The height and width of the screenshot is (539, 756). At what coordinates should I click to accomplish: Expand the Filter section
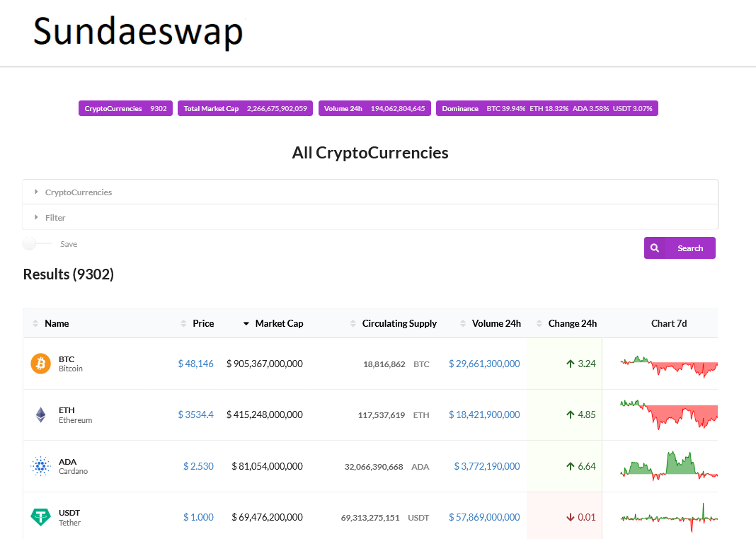[x=55, y=217]
